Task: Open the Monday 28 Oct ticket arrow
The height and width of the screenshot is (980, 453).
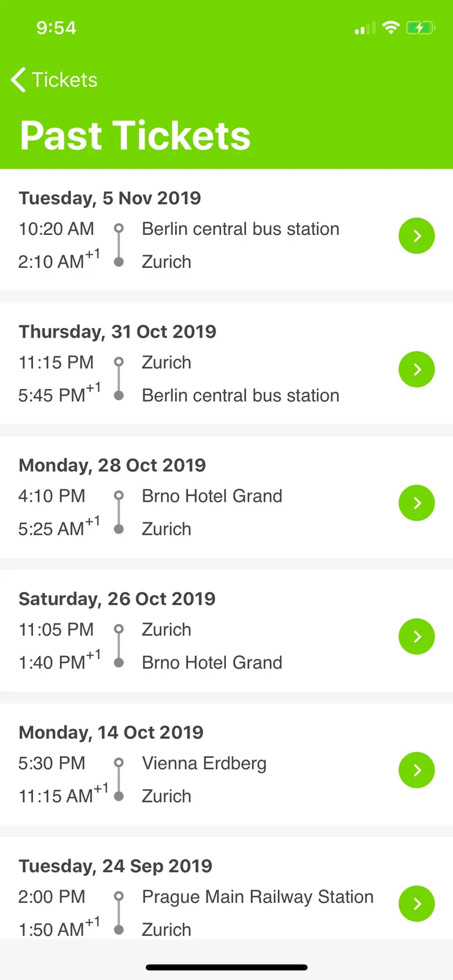Action: [416, 503]
